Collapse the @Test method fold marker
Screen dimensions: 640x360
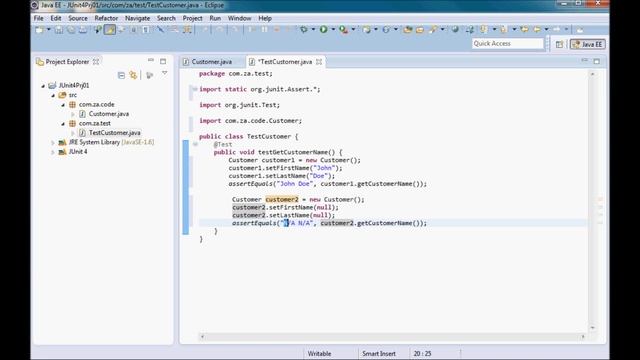point(195,144)
